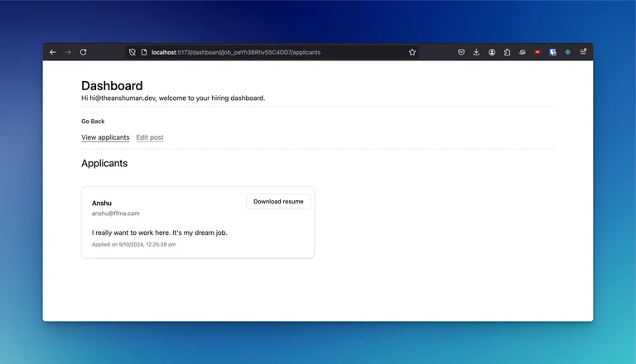Open the Firefox account icon
The width and height of the screenshot is (636, 364).
[x=492, y=52]
